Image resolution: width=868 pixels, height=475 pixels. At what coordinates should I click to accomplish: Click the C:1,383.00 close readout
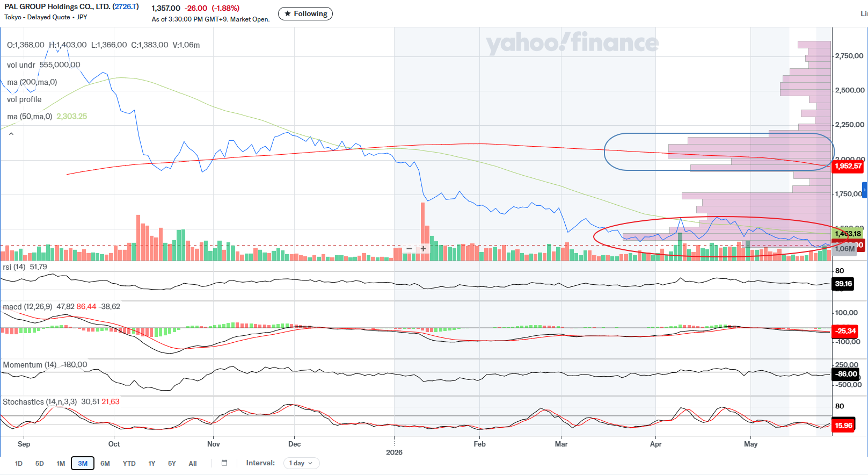click(150, 45)
